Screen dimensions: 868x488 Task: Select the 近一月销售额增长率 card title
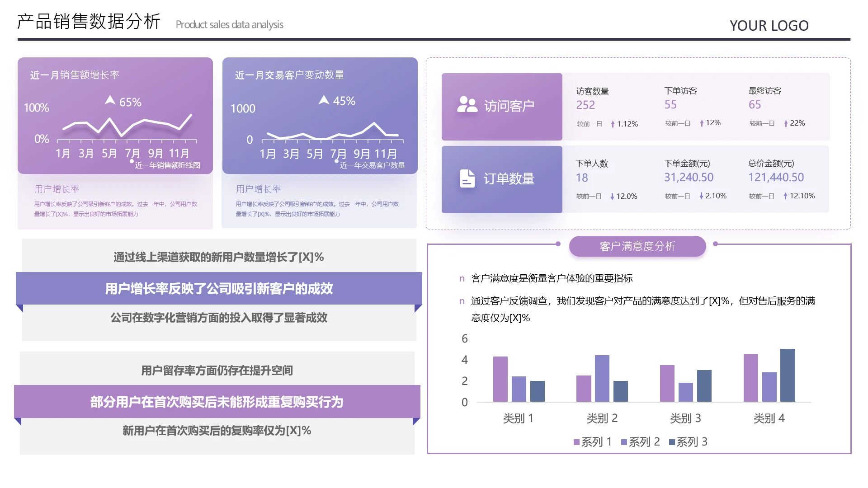click(75, 75)
